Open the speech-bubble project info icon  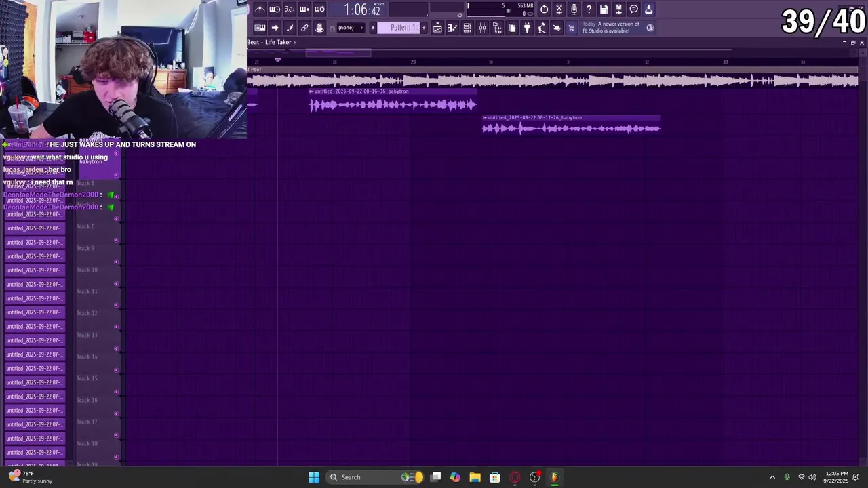[x=633, y=9]
